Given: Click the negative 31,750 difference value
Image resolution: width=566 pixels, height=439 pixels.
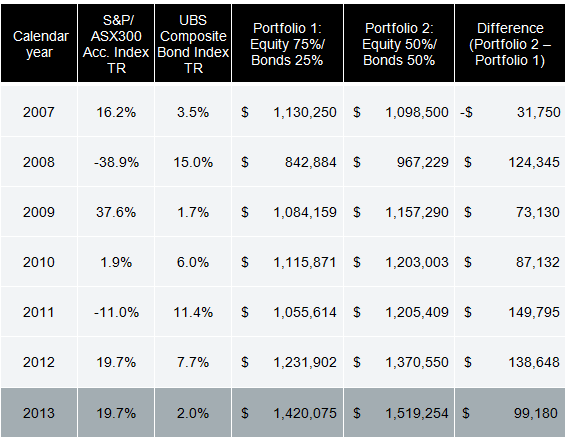Looking at the screenshot, I should (510, 112).
